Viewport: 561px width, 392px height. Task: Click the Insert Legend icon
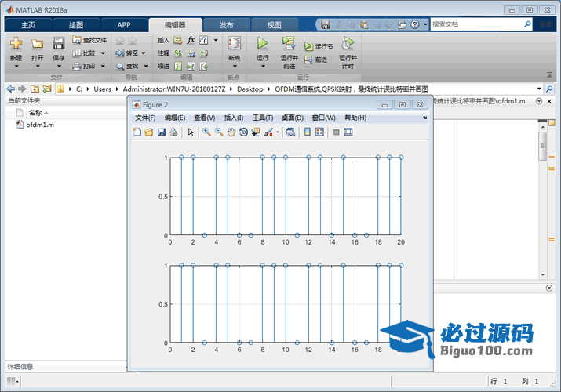[319, 132]
